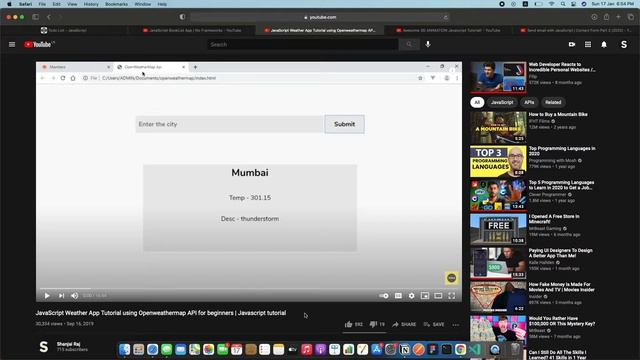The width and height of the screenshot is (640, 360).
Task: Click the Safari share icon
Action: pos(607,17)
